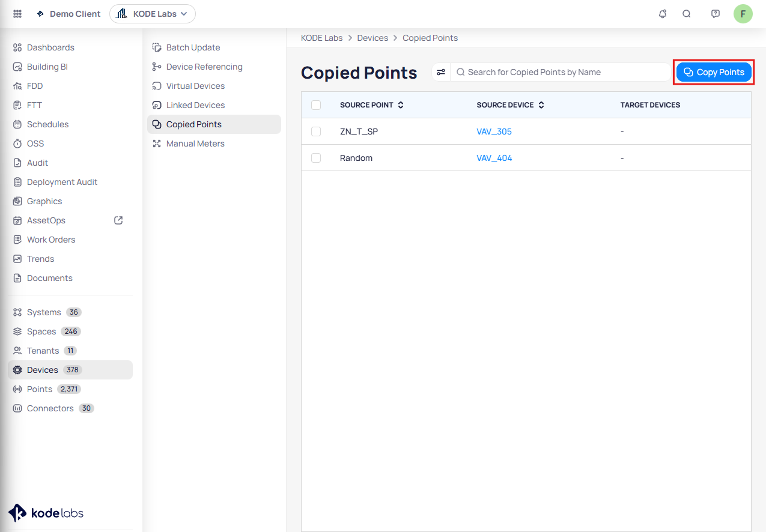This screenshot has height=532, width=766.
Task: Sort by Source Device column arrows
Action: tap(541, 105)
